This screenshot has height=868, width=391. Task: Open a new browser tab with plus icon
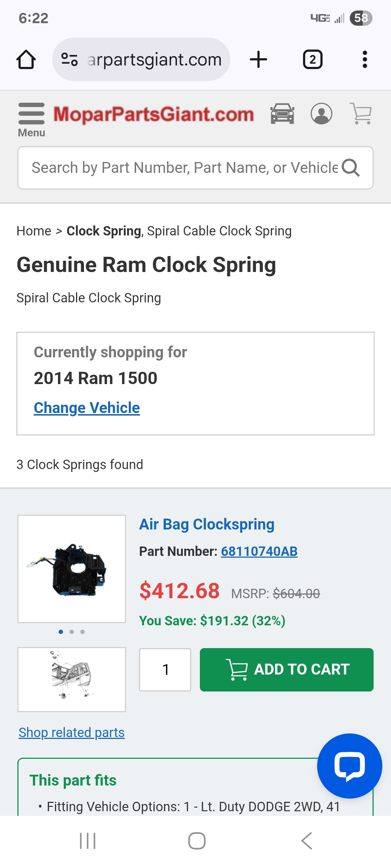[258, 59]
